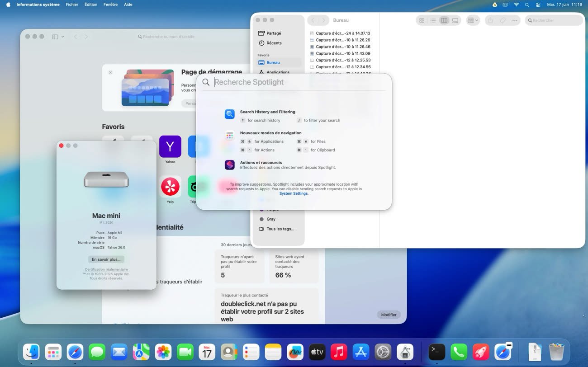
Task: Open the Édition menu
Action: 91,5
